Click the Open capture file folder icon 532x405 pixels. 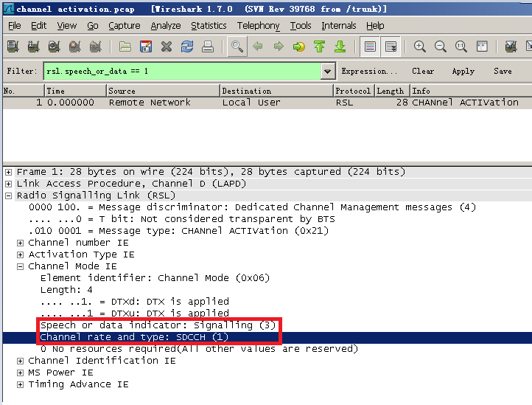[x=125, y=46]
